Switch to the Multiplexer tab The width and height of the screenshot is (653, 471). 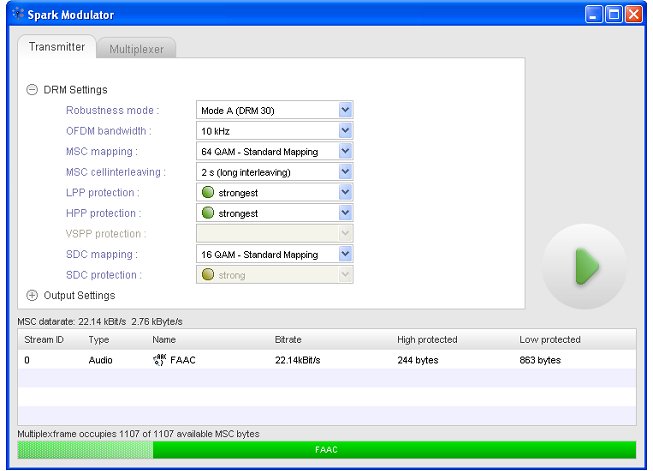tap(138, 49)
